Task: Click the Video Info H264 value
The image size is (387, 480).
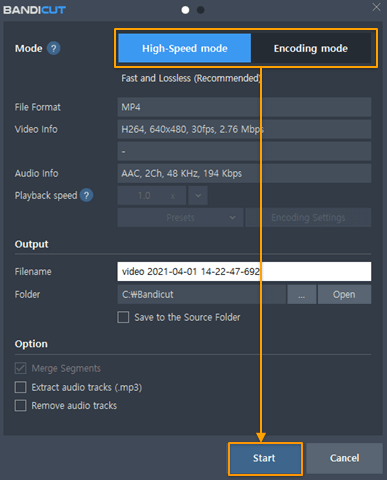Action: pyautogui.click(x=244, y=129)
